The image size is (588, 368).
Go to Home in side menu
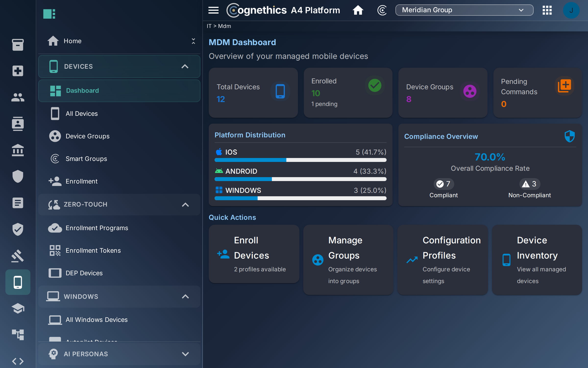pyautogui.click(x=73, y=41)
